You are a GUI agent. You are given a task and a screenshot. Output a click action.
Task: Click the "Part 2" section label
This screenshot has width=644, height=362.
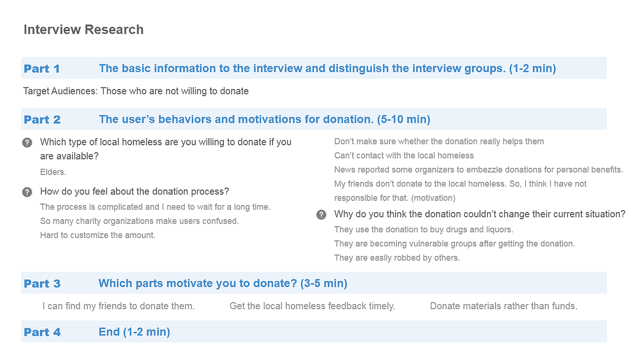click(42, 120)
